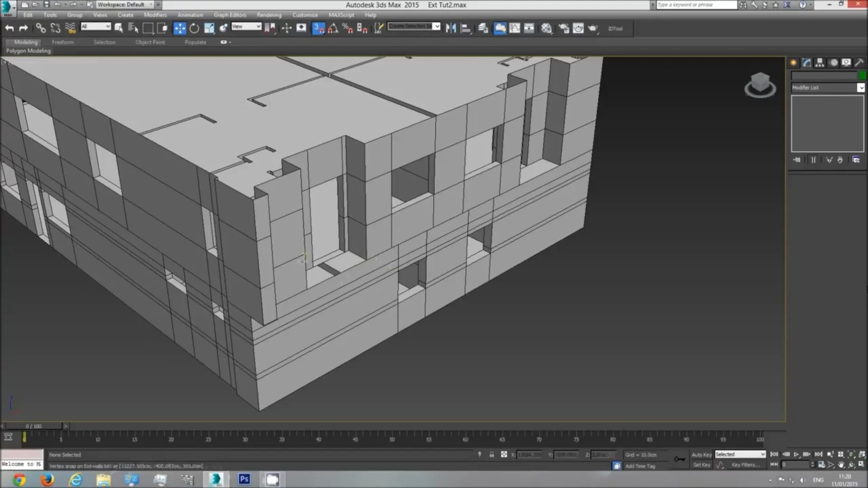Toggle 3D snaps on or off
This screenshot has width=868, height=488.
tap(317, 28)
